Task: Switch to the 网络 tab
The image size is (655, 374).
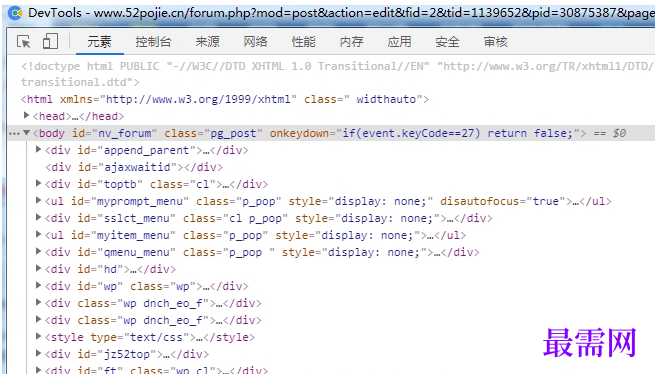Action: (x=255, y=42)
